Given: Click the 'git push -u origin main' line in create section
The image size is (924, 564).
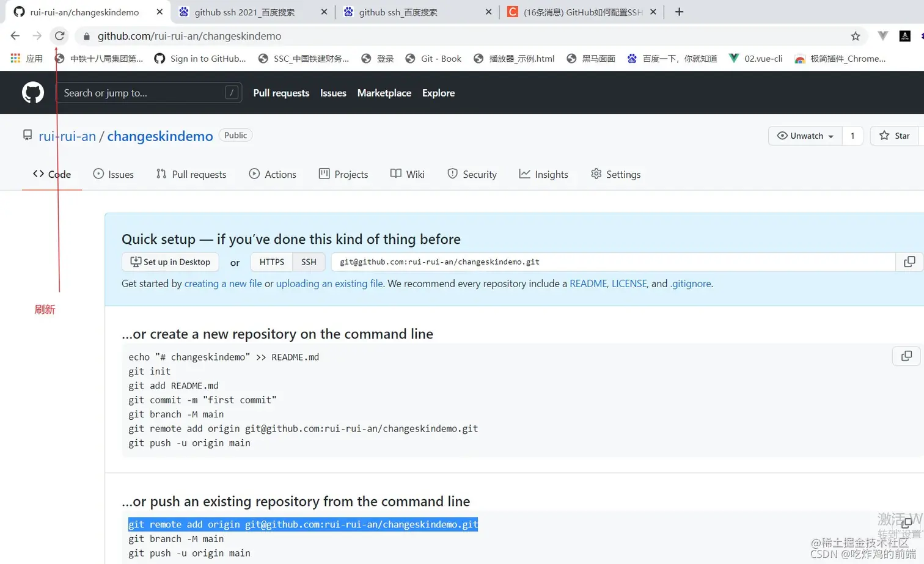Looking at the screenshot, I should coord(189,443).
